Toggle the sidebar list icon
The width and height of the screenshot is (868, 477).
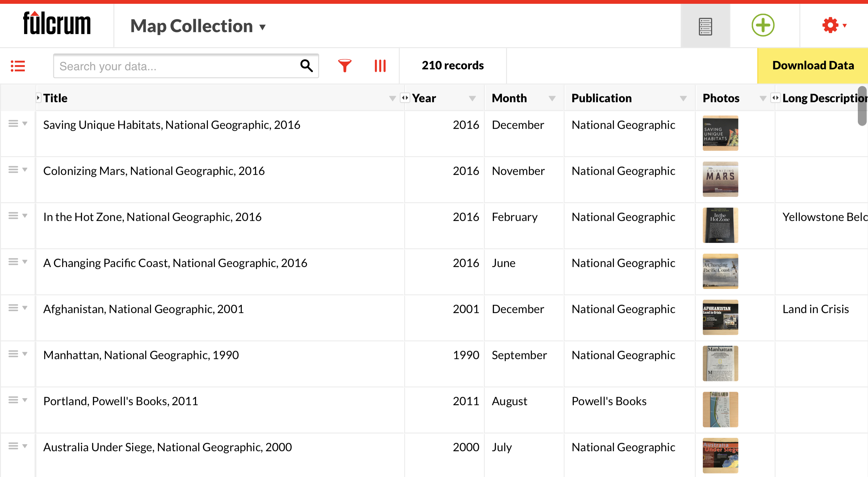18,66
